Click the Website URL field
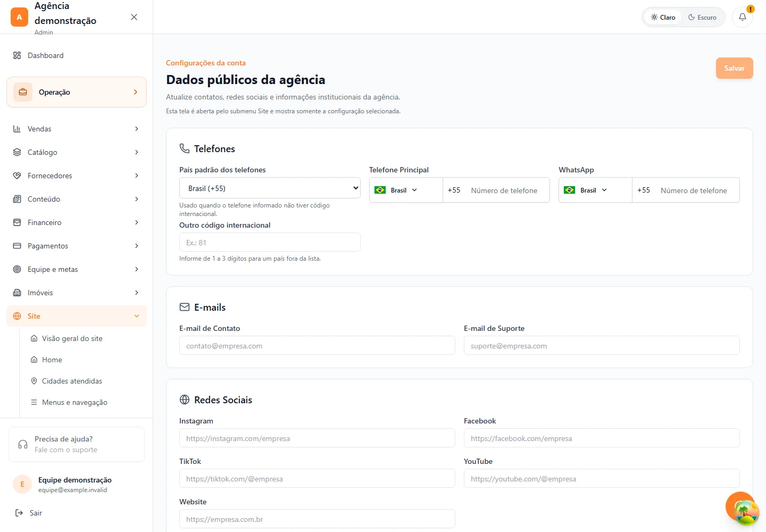Image resolution: width=766 pixels, height=532 pixels. point(317,519)
